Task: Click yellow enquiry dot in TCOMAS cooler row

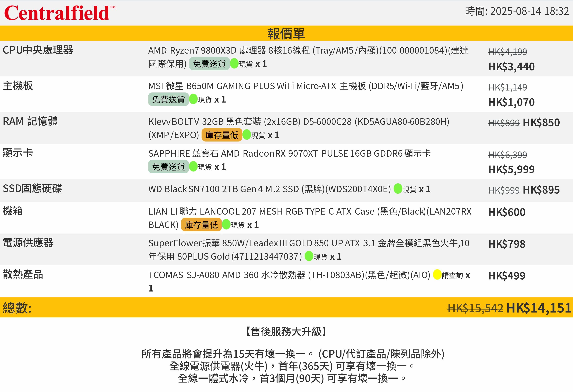Action: click(437, 275)
